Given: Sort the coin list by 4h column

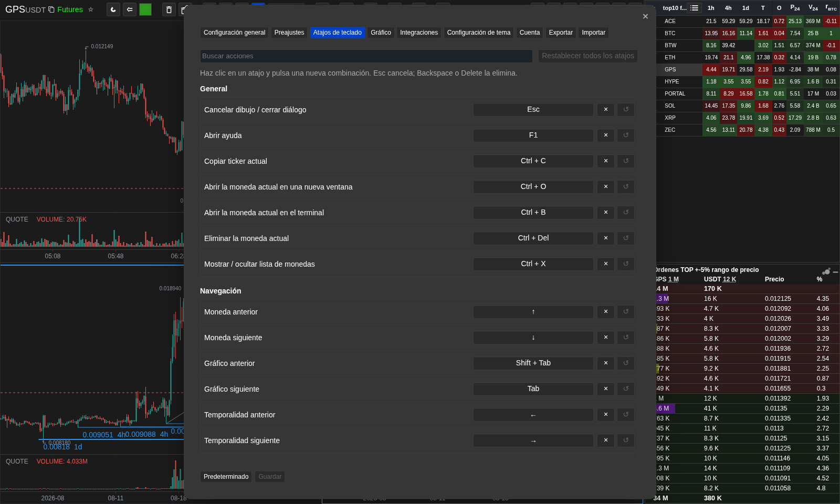Looking at the screenshot, I should coord(728,8).
